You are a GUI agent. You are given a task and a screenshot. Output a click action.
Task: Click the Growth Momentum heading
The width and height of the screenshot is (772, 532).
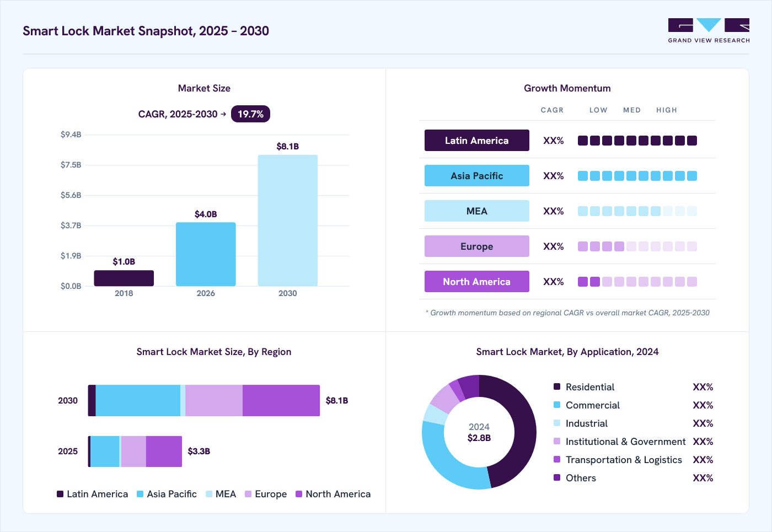[567, 88]
